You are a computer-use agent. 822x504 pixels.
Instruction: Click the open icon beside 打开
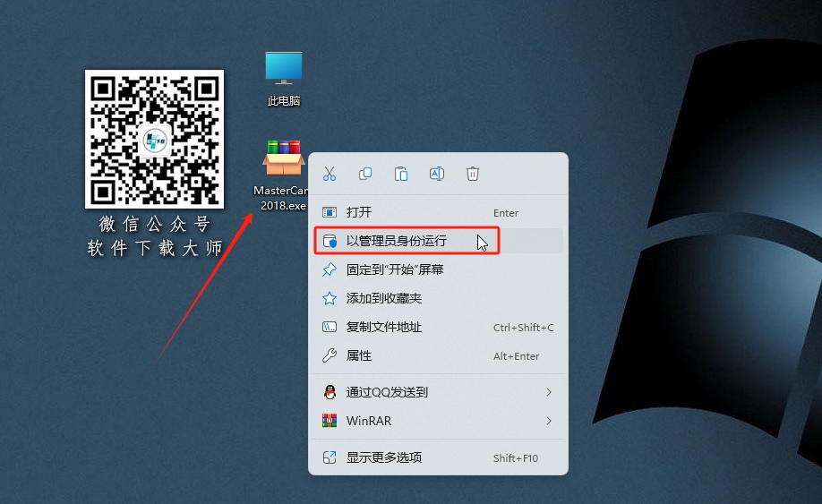tap(330, 212)
